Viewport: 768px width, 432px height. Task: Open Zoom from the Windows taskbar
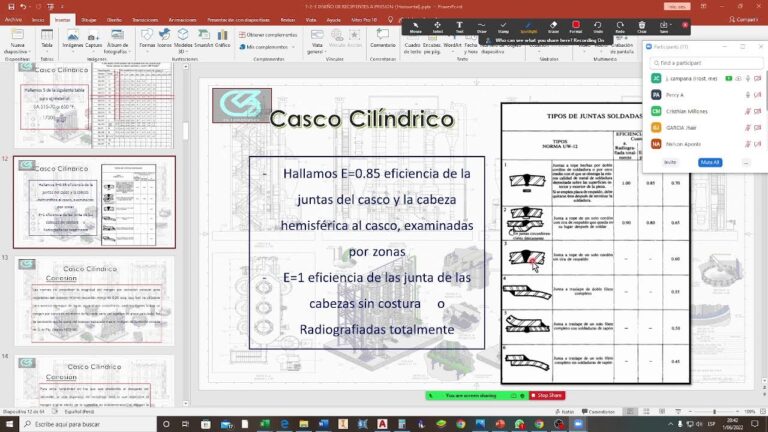[578, 424]
